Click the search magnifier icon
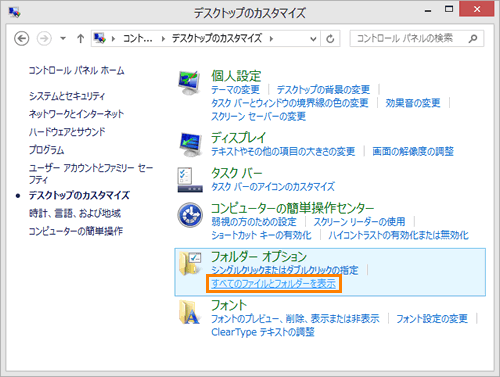Image resolution: width=500 pixels, height=377 pixels. pyautogui.click(x=473, y=39)
